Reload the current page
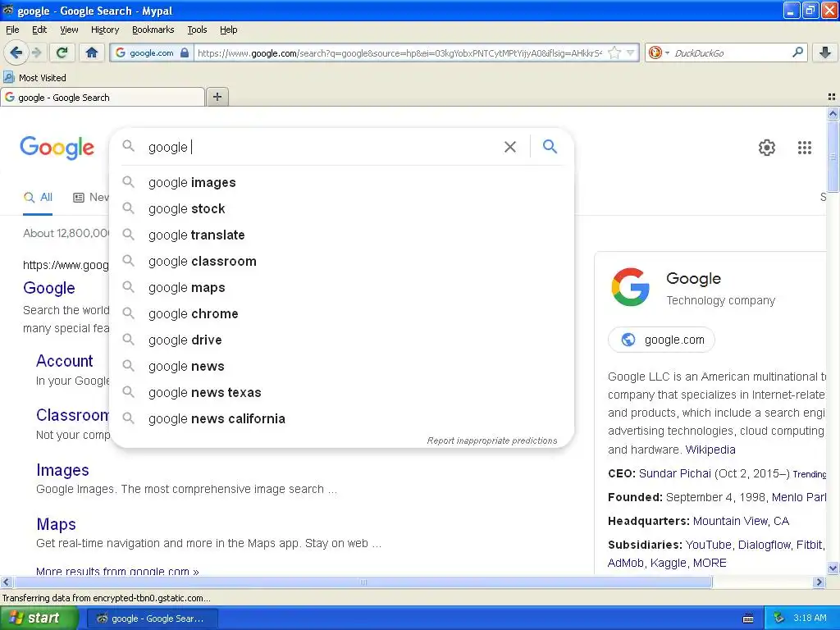The width and height of the screenshot is (840, 630). [62, 52]
